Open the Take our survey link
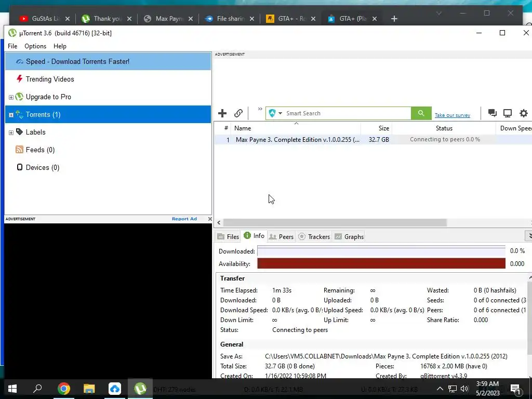The image size is (532, 399). tap(453, 115)
